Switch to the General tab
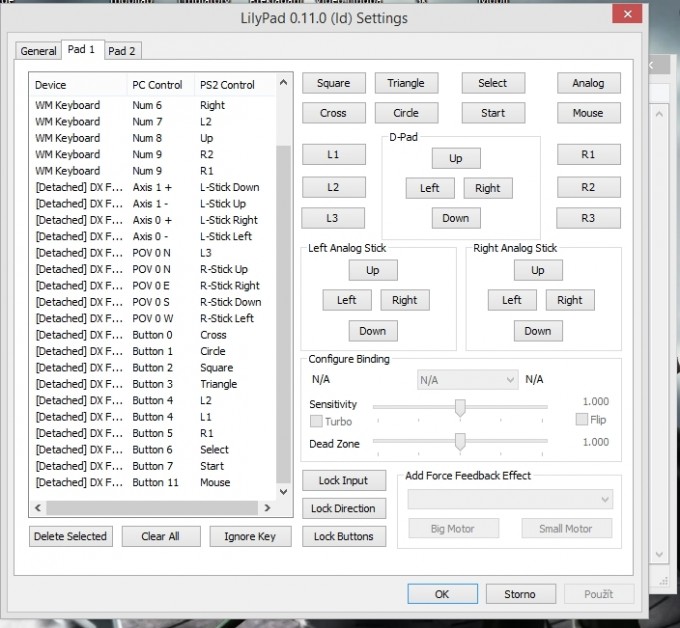The image size is (680, 628). (x=38, y=51)
